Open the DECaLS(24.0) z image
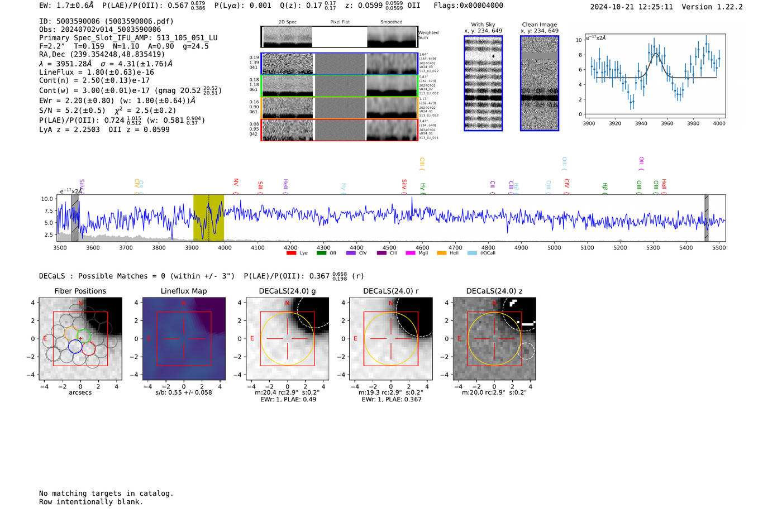782x532 pixels. [494, 339]
